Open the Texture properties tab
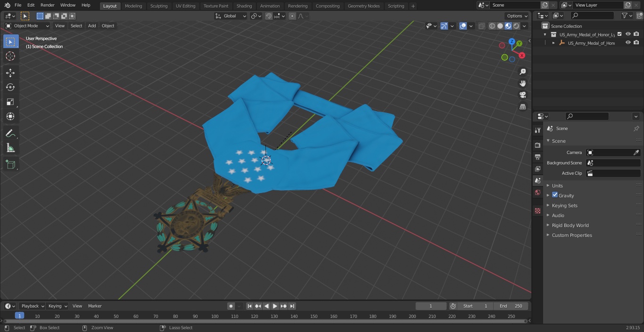644x332 pixels. pyautogui.click(x=537, y=211)
